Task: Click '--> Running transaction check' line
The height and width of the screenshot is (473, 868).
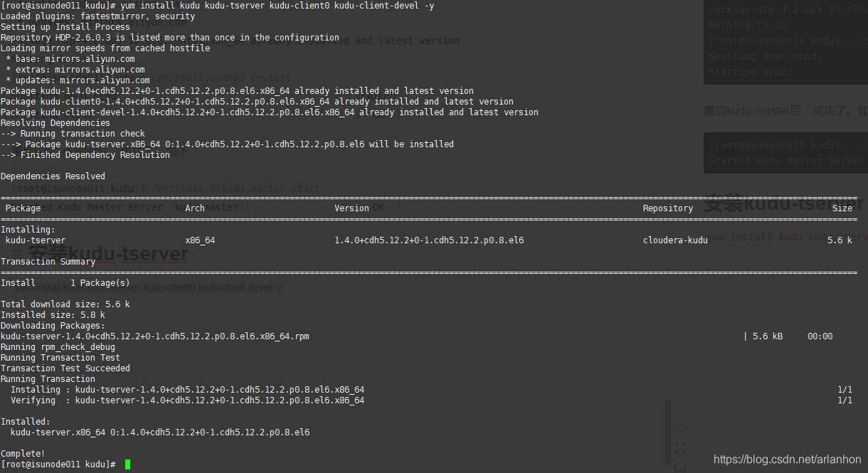Action: [x=73, y=134]
